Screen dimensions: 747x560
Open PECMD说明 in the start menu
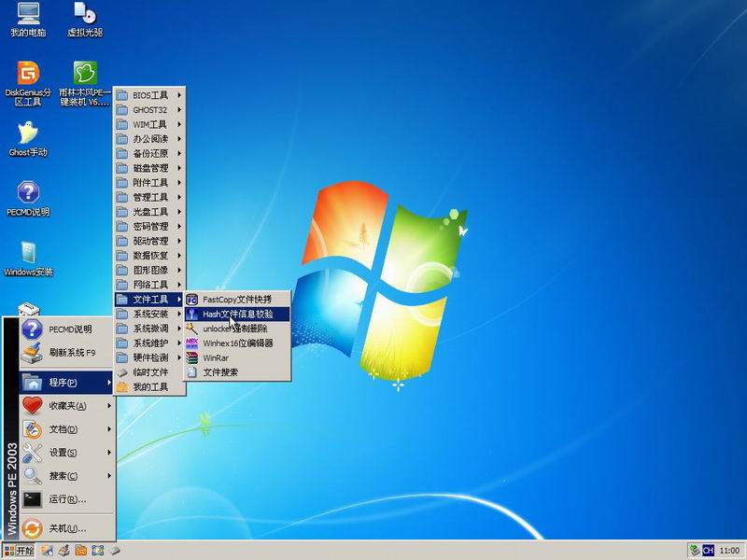[66, 329]
